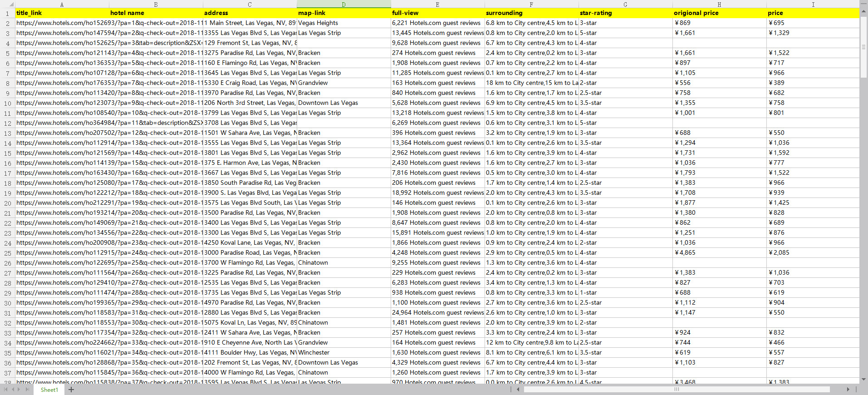Click the horizontal scrollbar thumb
This screenshot has height=395, width=868.
[677, 390]
